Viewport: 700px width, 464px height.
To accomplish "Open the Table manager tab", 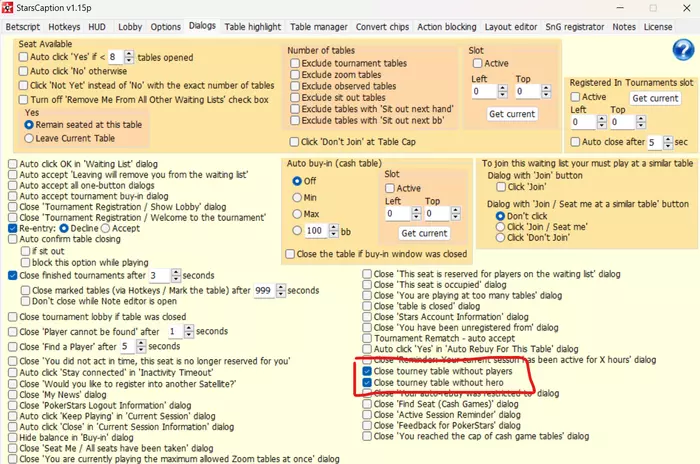I will (319, 27).
